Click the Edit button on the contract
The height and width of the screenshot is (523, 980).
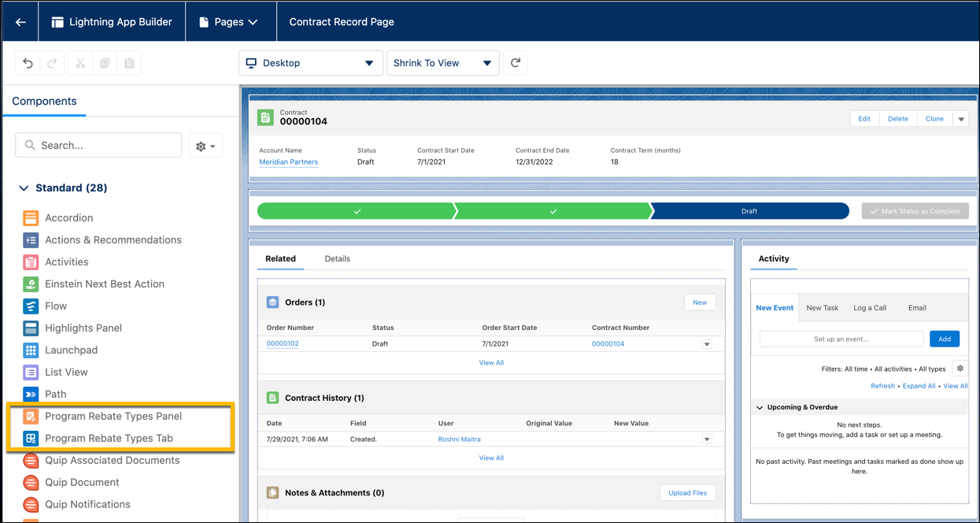[x=864, y=117]
